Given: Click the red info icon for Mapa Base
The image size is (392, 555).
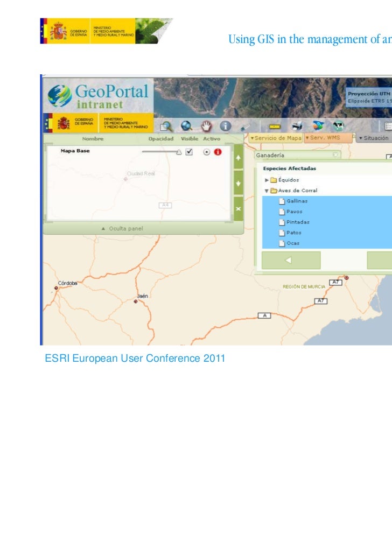Looking at the screenshot, I should [x=218, y=152].
